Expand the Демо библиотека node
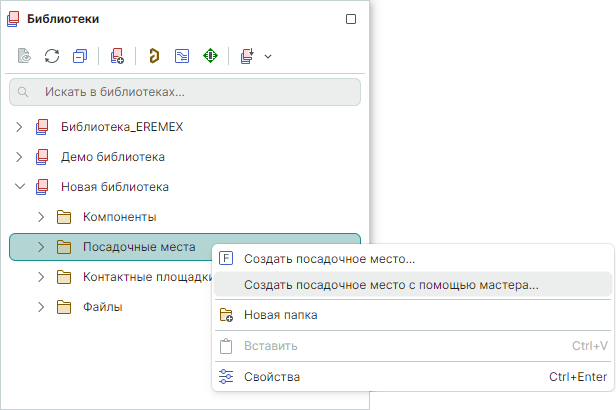 coord(19,157)
